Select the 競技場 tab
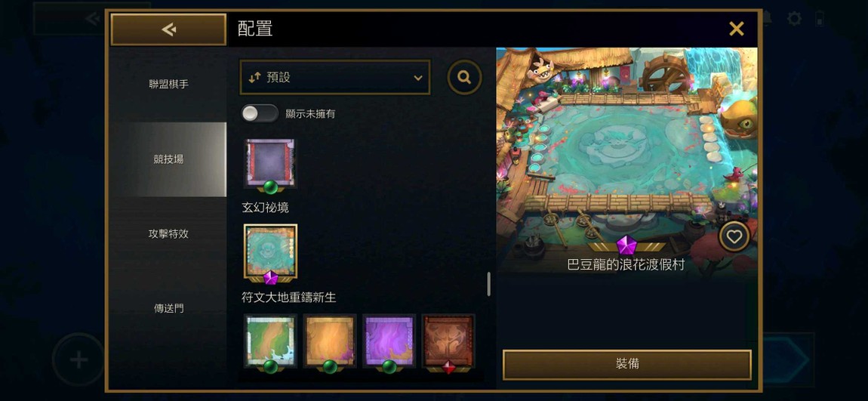Screen dimensions: 868x401 168,159
